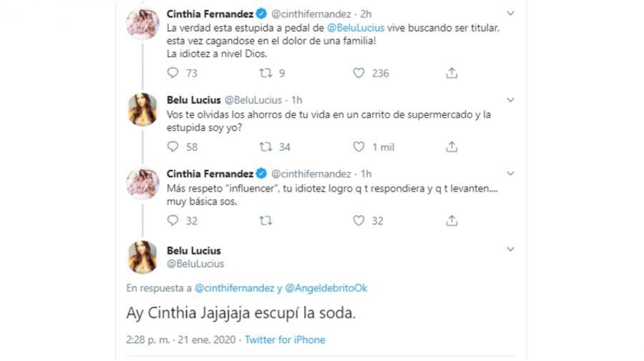This screenshot has width=644, height=361.
Task: Share Belu Lucius's supermarket cart tweet
Action: (452, 147)
